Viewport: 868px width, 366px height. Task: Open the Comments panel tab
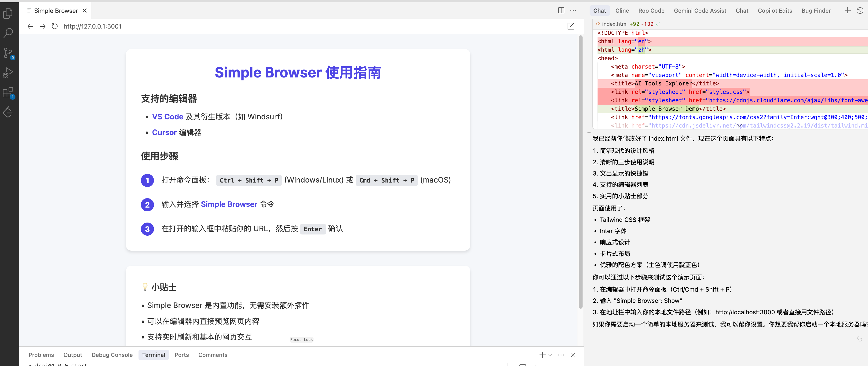point(213,355)
